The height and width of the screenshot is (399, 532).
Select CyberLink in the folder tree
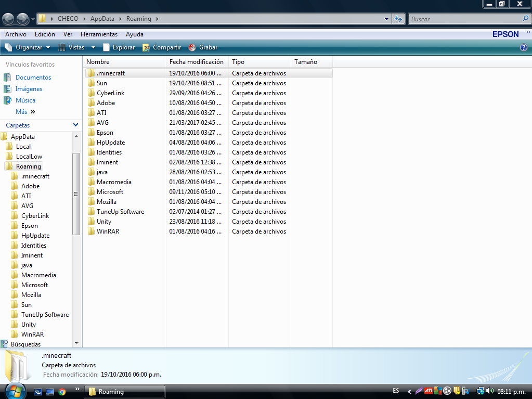[x=35, y=216]
